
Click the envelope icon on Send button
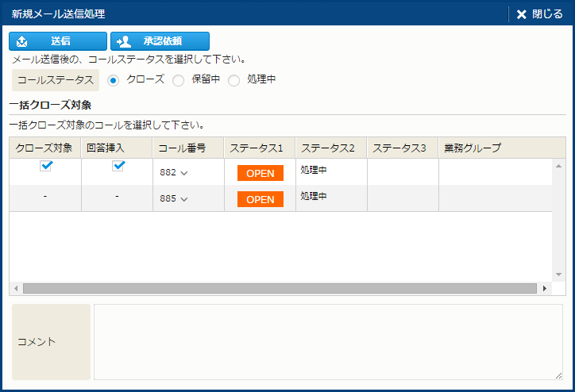tap(22, 41)
